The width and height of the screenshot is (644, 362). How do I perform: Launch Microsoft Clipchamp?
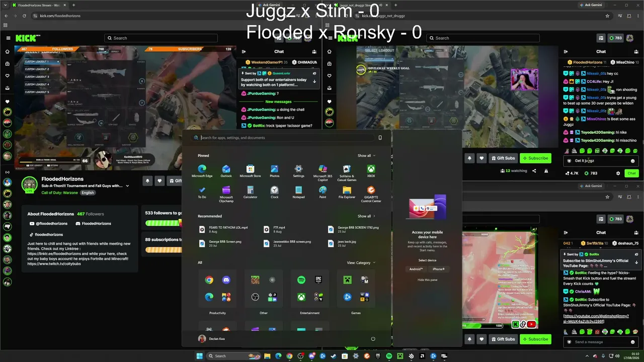click(226, 194)
